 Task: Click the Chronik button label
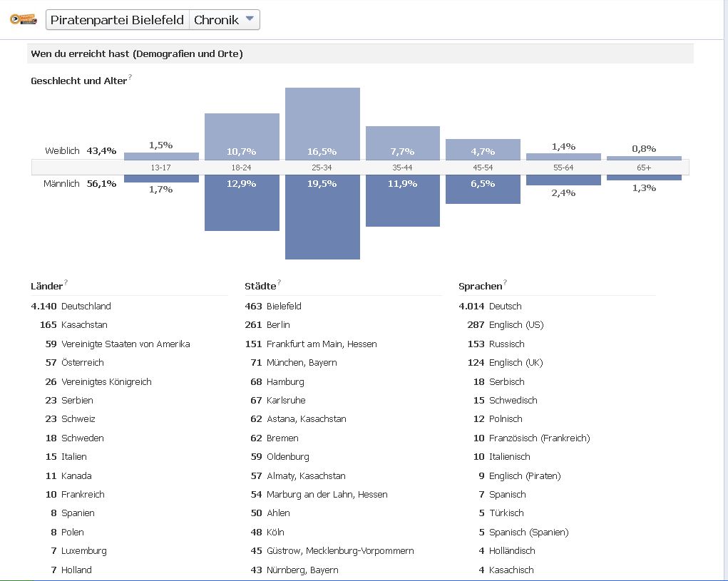(x=216, y=20)
